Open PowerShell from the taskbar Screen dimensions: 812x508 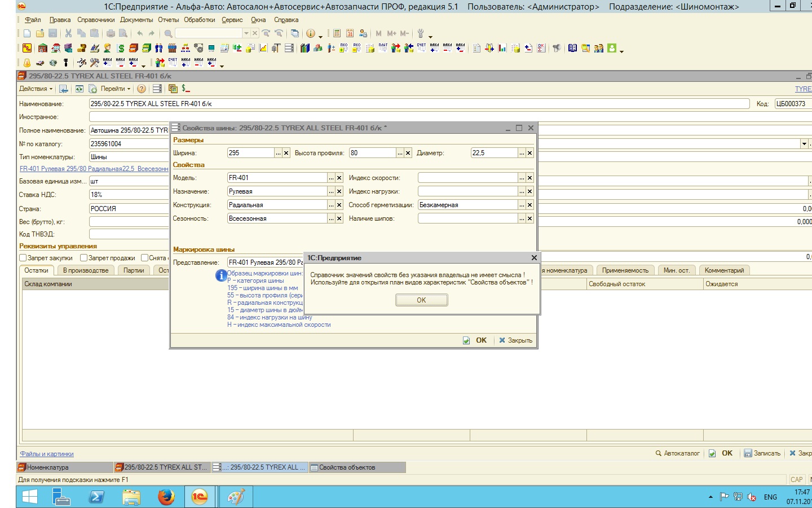[96, 497]
